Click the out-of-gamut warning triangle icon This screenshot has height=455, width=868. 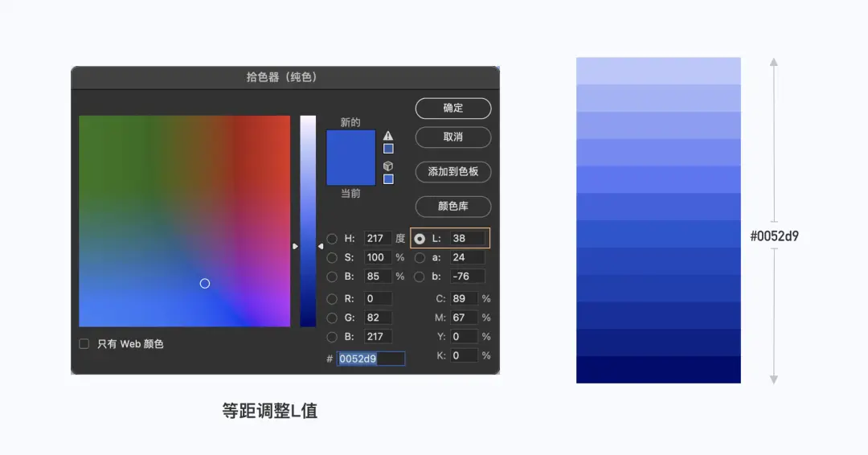click(x=388, y=136)
